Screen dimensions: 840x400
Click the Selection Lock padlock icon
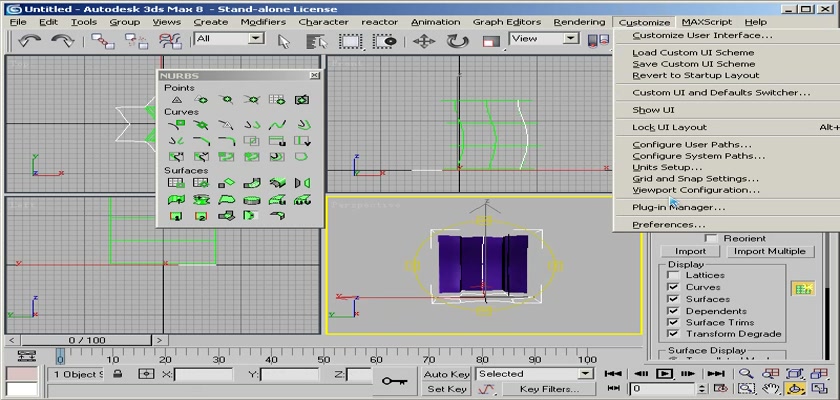click(117, 374)
